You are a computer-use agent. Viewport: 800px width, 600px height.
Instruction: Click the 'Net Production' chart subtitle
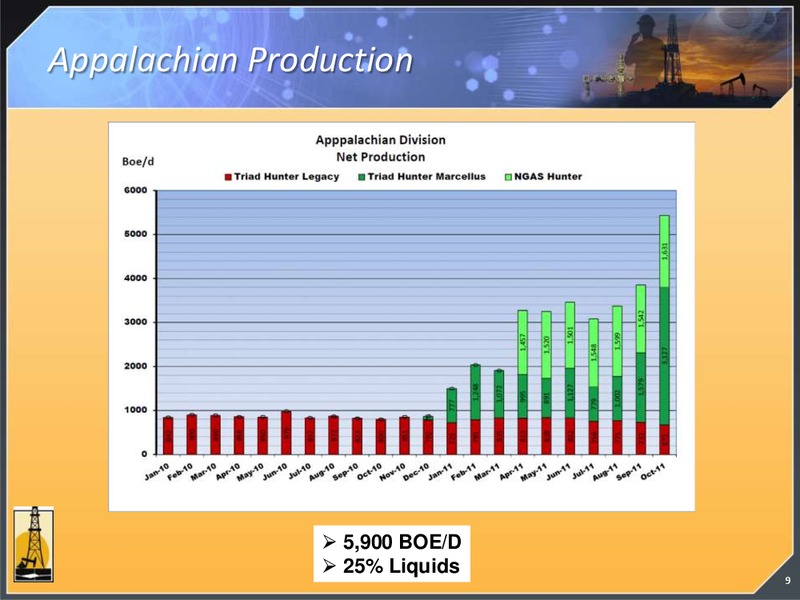pyautogui.click(x=381, y=157)
